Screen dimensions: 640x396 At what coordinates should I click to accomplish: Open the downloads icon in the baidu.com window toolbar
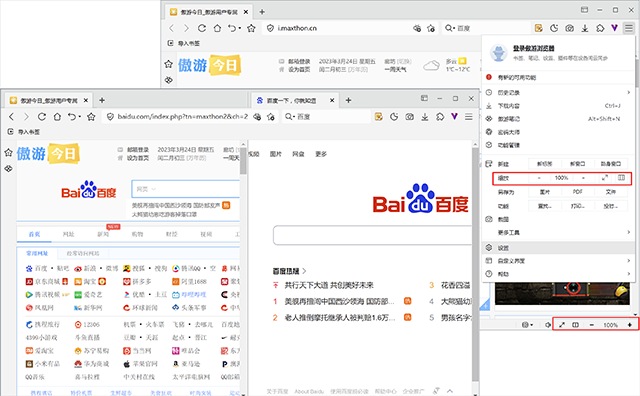[425, 117]
